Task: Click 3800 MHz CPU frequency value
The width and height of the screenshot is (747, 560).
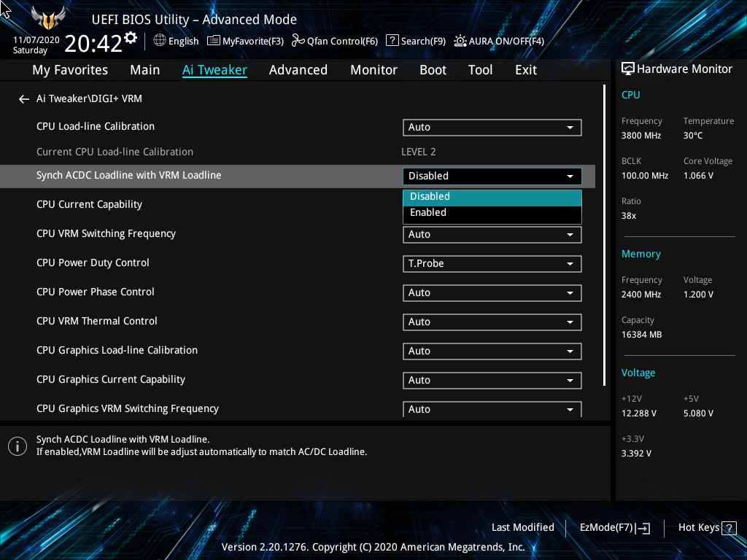Action: pyautogui.click(x=640, y=136)
